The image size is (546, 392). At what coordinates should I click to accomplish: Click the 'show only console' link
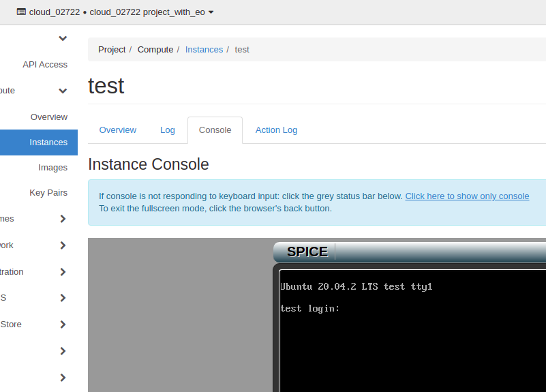(467, 196)
